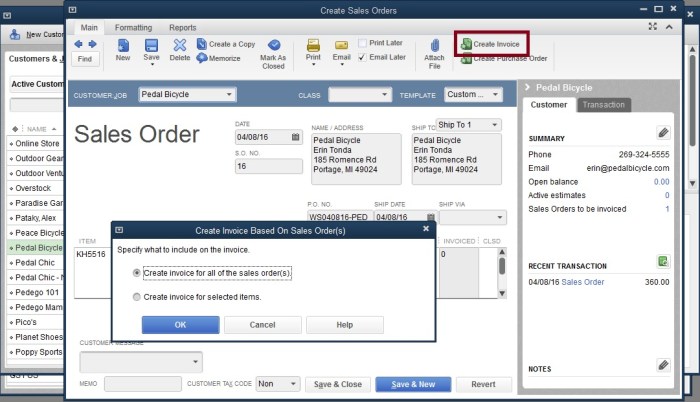Click Create Invoice in the toolbar
This screenshot has height=402, width=700.
[491, 44]
